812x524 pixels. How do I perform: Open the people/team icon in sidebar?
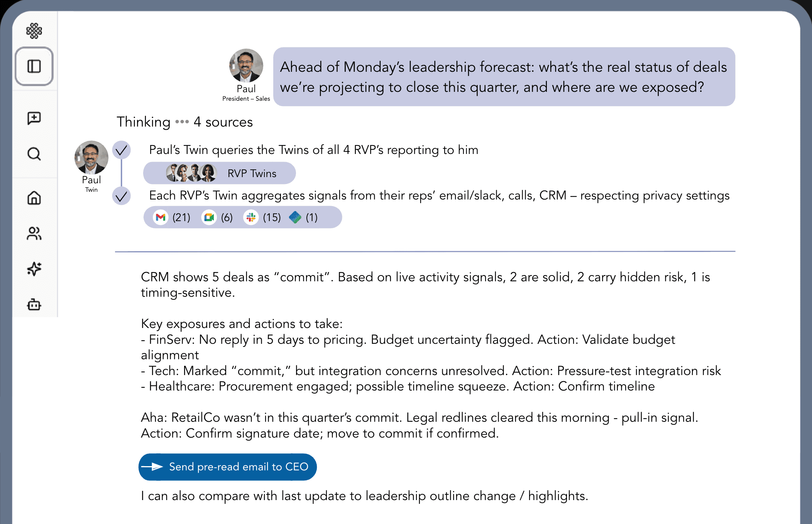(x=34, y=233)
